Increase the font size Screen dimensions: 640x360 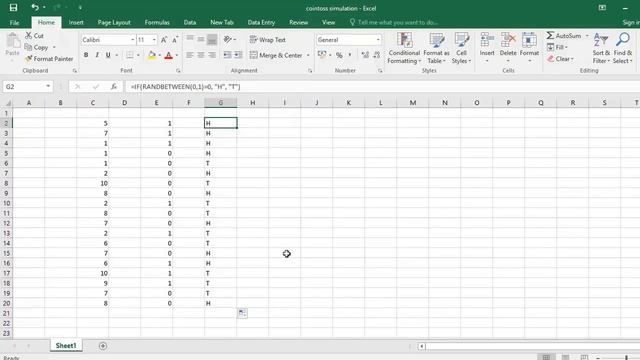pos(164,40)
